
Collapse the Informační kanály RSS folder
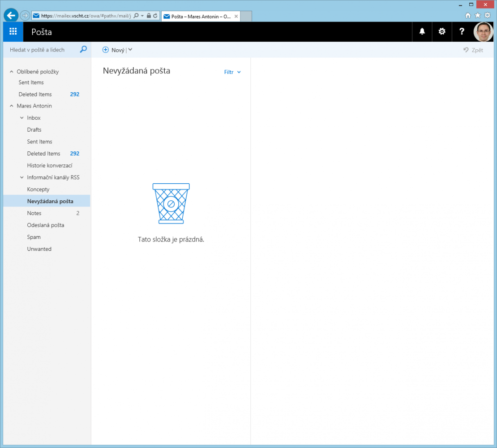point(22,177)
